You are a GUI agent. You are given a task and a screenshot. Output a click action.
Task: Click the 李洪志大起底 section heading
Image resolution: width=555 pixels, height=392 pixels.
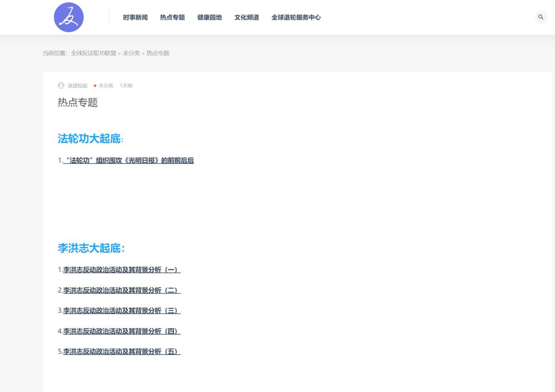[x=91, y=248]
